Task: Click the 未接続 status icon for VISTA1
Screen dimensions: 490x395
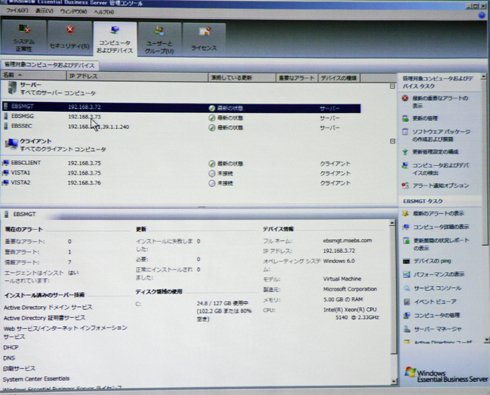Action: (x=212, y=173)
